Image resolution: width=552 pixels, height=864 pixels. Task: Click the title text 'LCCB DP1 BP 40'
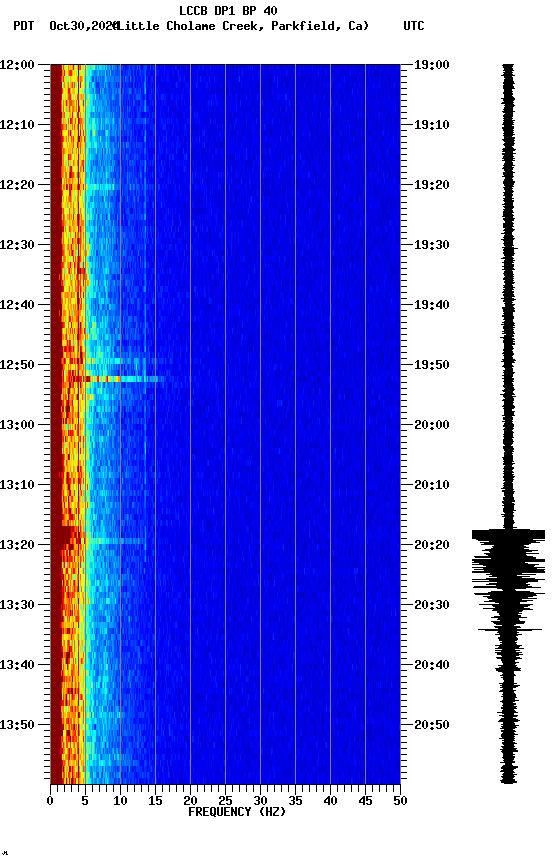point(228,10)
